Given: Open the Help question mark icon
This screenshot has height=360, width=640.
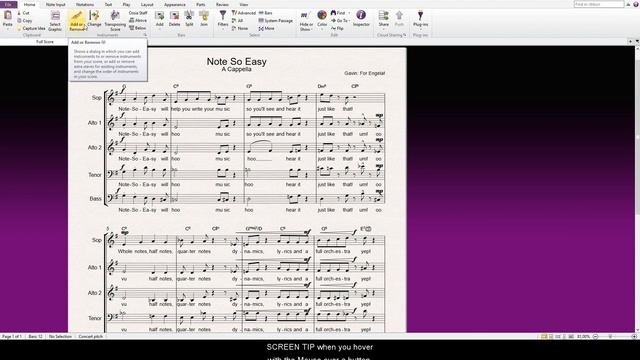Looking at the screenshot, I should (636, 4).
